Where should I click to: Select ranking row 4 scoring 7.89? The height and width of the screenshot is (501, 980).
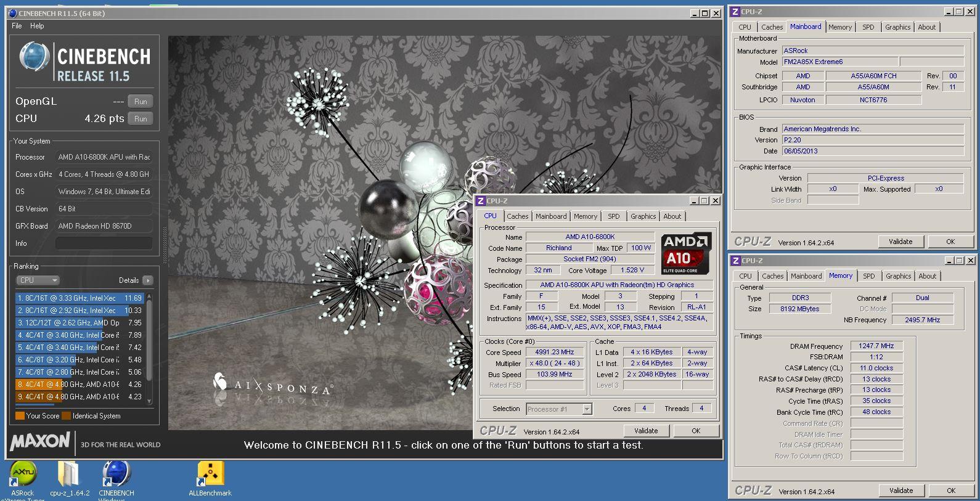(x=80, y=335)
